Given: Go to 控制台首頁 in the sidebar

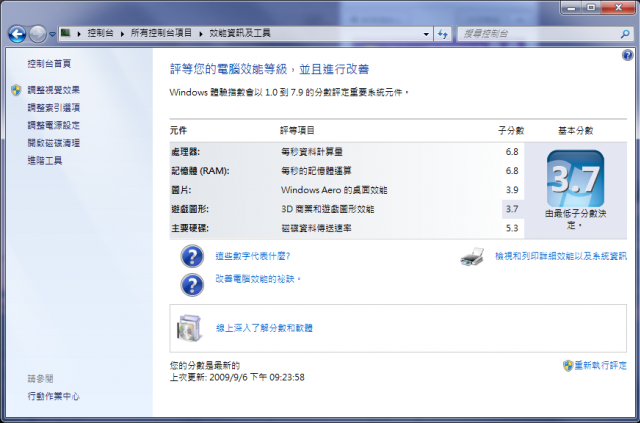Looking at the screenshot, I should 49,64.
